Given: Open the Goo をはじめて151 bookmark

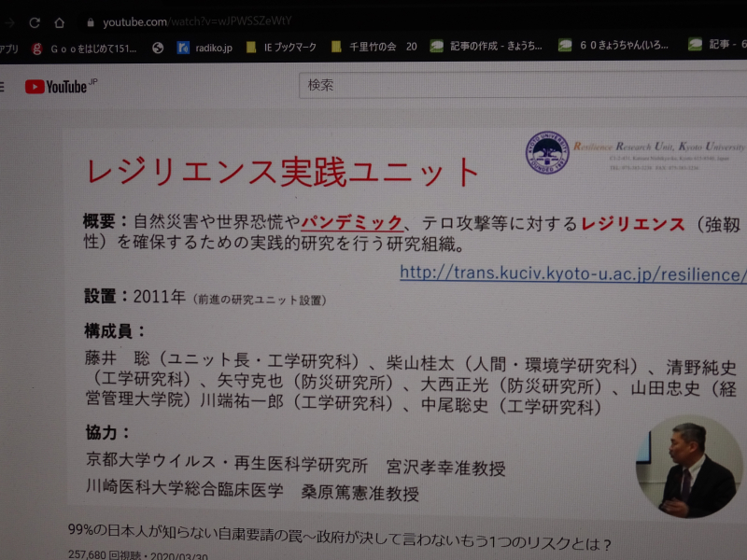Looking at the screenshot, I should [84, 49].
